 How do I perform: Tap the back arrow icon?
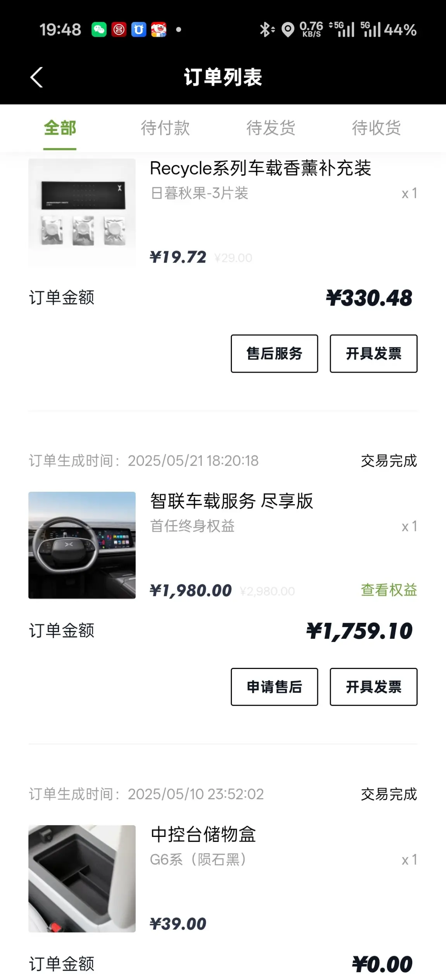tap(36, 77)
